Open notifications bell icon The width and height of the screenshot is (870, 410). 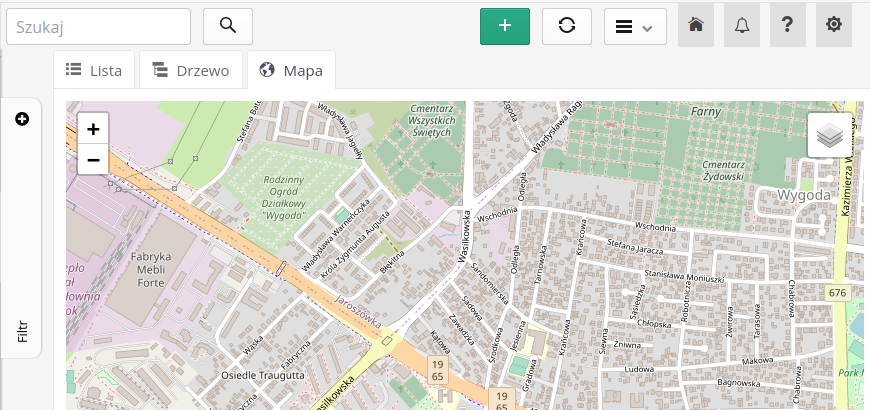tap(741, 26)
